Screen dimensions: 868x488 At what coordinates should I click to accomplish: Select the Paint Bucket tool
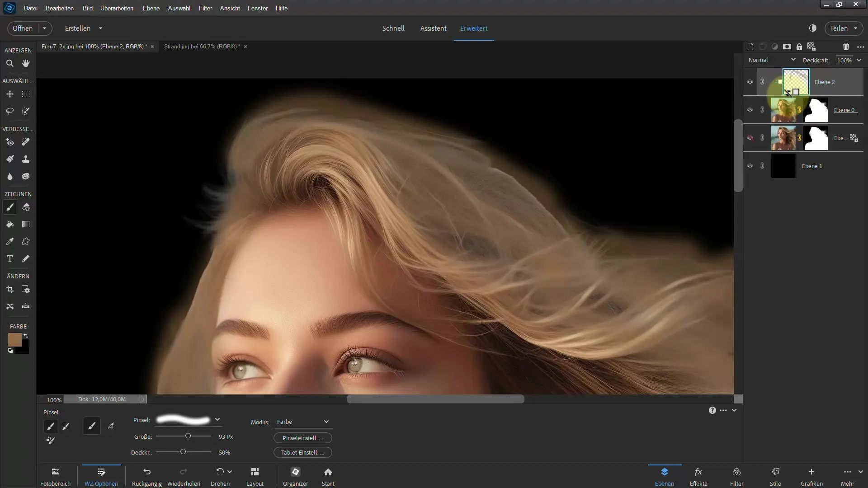[9, 225]
